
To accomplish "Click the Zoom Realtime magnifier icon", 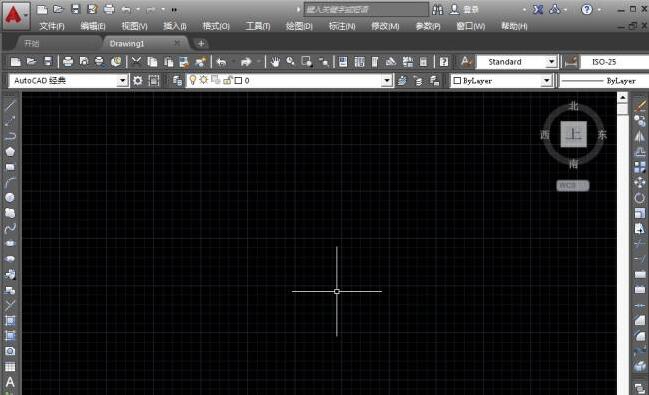I will click(291, 62).
